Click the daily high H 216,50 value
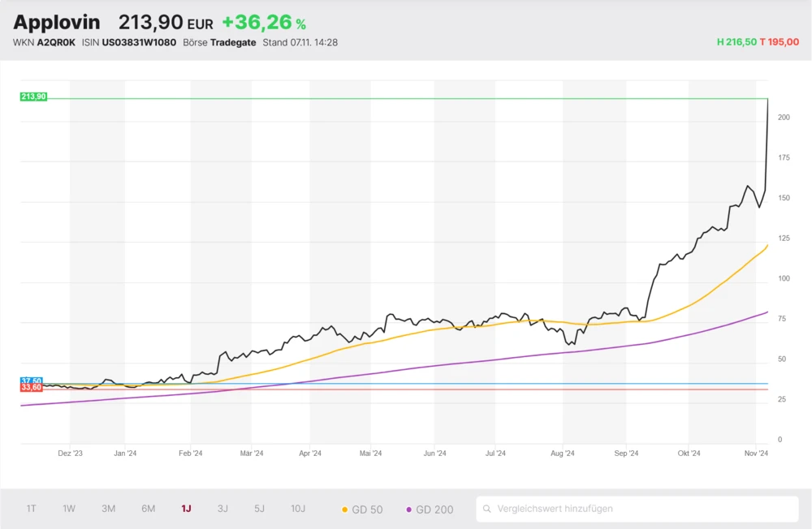This screenshot has width=812, height=529. pos(735,42)
